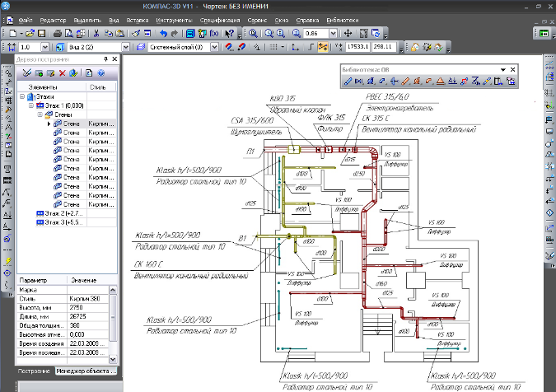556x392 pixels.
Task: Collapse the 'Стены' tree node
Action: pyautogui.click(x=40, y=114)
